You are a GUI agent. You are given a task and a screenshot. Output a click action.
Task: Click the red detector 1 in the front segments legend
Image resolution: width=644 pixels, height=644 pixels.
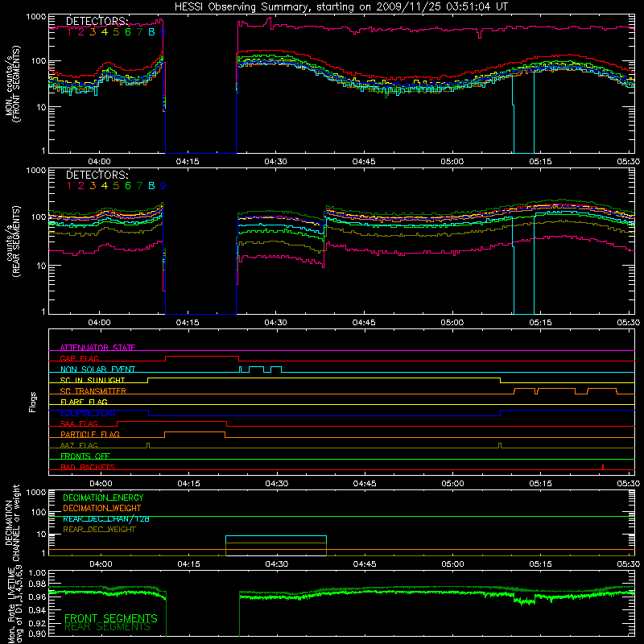coord(69,31)
